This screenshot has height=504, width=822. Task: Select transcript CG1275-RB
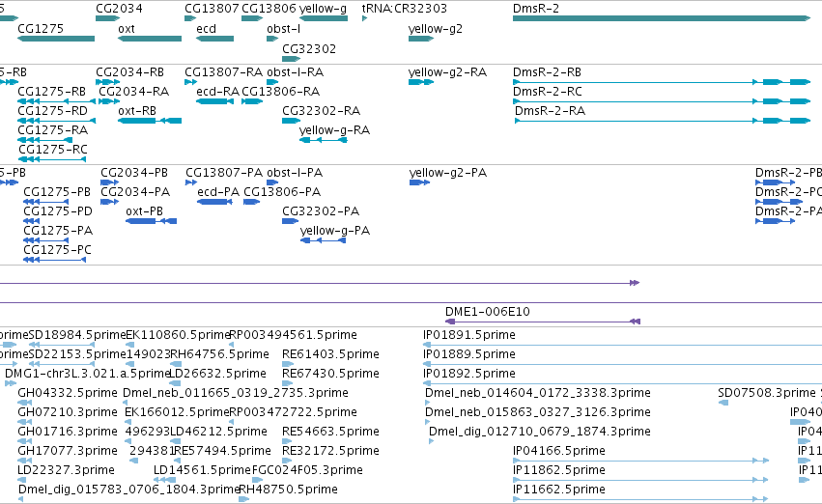(57, 101)
